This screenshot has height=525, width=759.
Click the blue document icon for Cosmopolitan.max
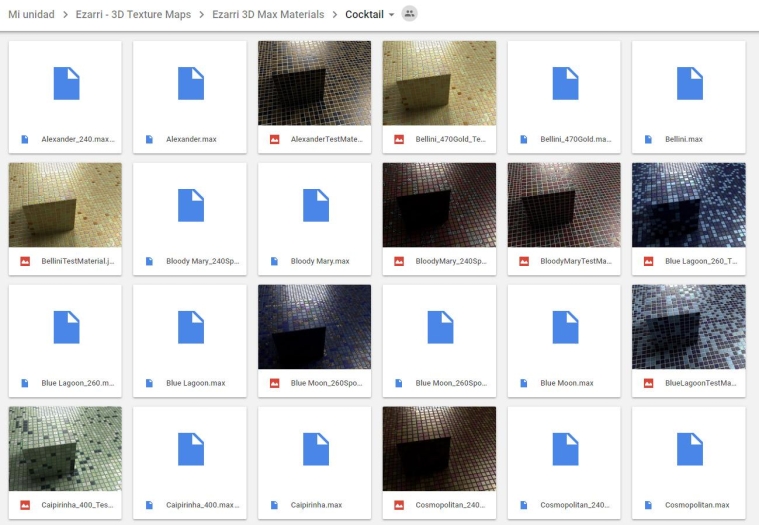(689, 449)
